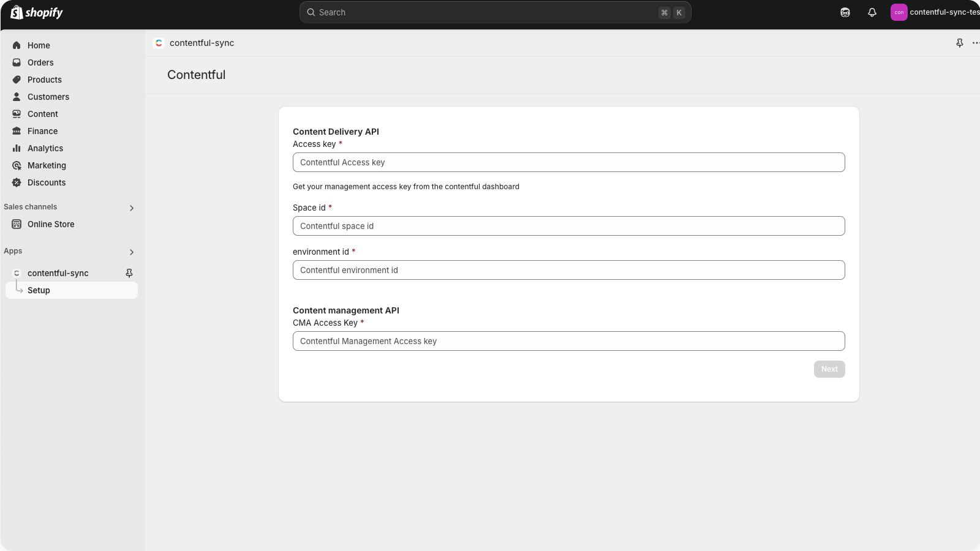Open Analytics via its bar-chart icon
This screenshot has height=551, width=980.
(17, 148)
